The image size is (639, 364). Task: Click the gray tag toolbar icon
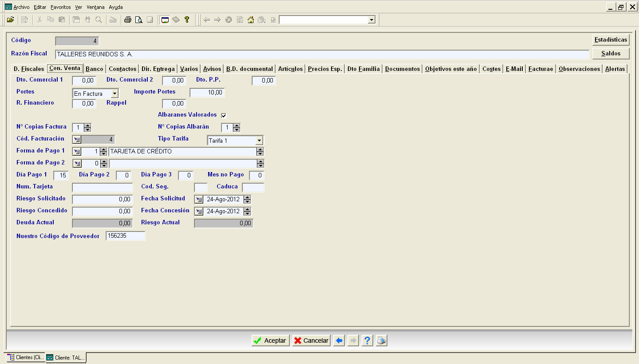click(176, 20)
